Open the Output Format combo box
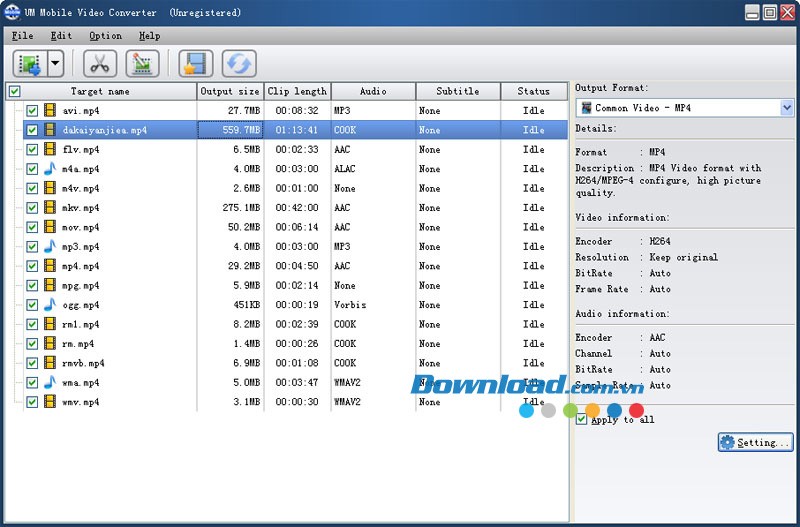This screenshot has height=527, width=800. tap(685, 108)
